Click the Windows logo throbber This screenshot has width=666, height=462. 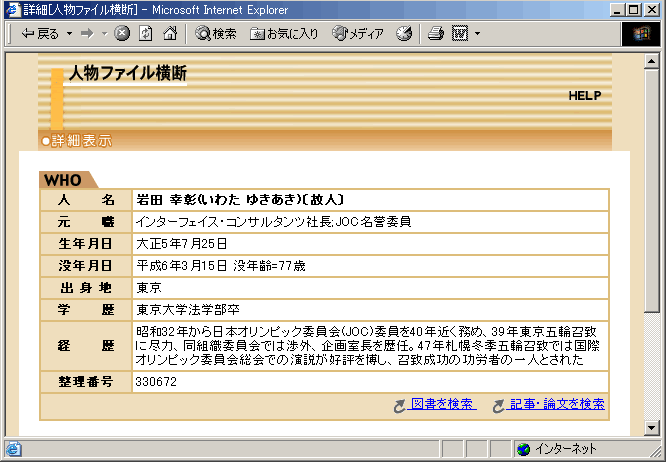pos(641,33)
